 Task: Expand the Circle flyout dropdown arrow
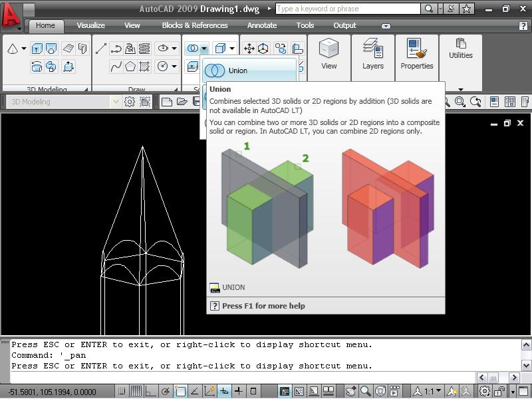pos(174,66)
